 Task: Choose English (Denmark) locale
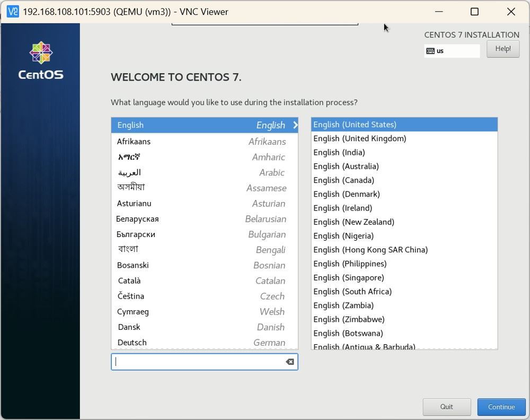[x=404, y=194]
